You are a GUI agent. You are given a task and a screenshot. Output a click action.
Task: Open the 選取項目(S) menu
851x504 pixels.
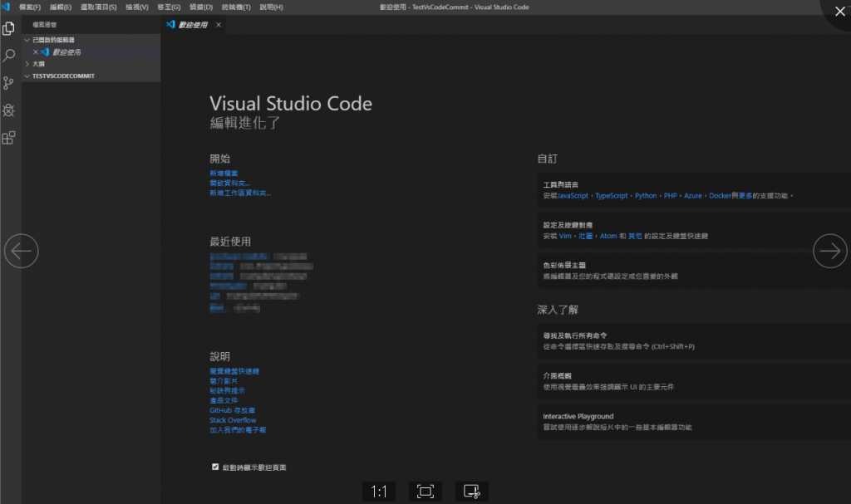pos(99,7)
